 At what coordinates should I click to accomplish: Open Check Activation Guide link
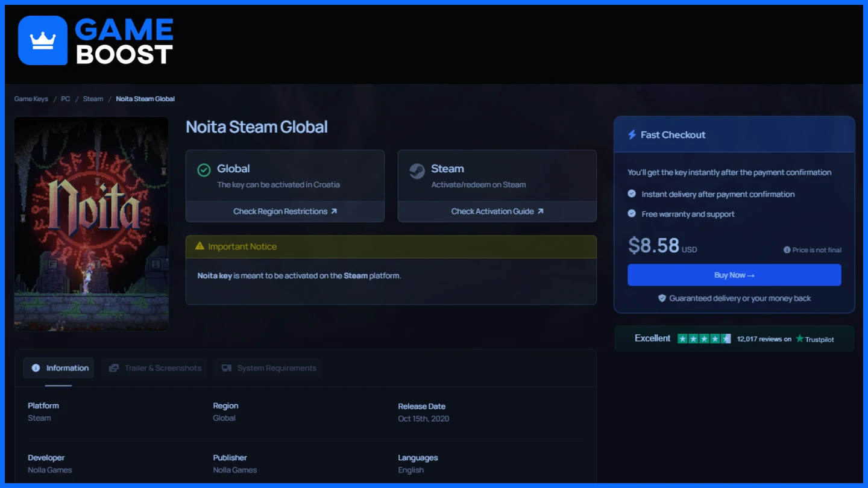497,211
